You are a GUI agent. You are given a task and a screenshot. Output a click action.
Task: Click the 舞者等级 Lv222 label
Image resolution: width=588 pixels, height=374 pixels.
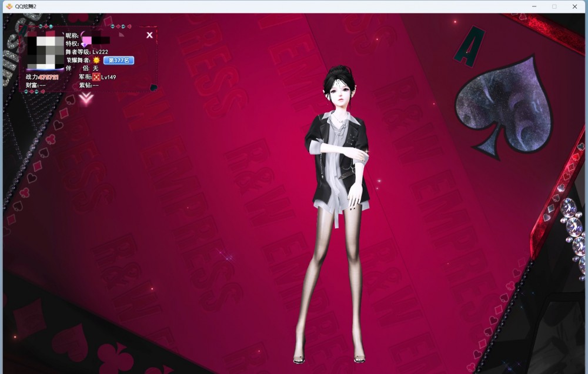pos(87,52)
